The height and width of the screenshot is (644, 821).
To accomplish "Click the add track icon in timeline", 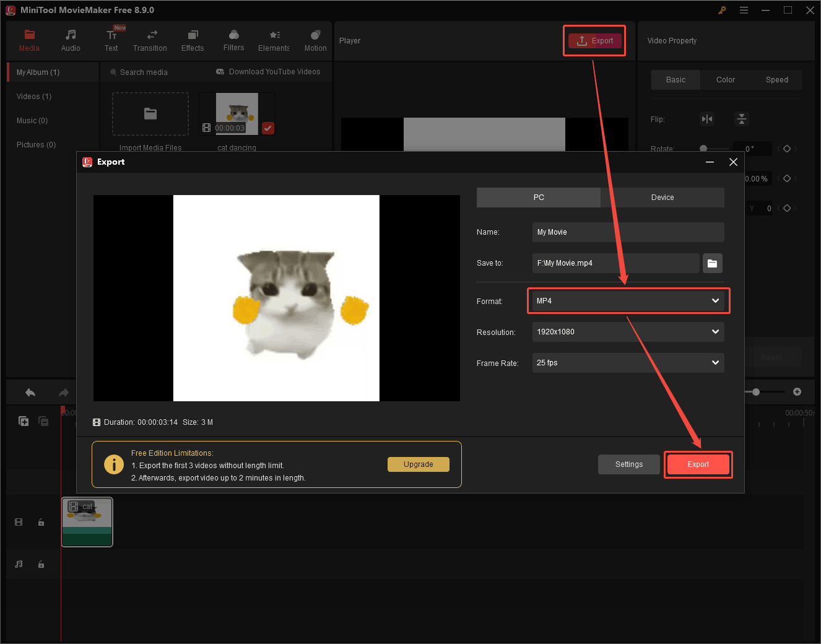I will (x=24, y=421).
